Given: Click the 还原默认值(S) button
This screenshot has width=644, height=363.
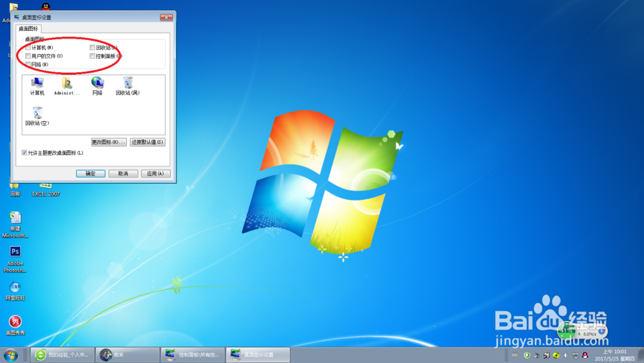Looking at the screenshot, I should coord(147,142).
